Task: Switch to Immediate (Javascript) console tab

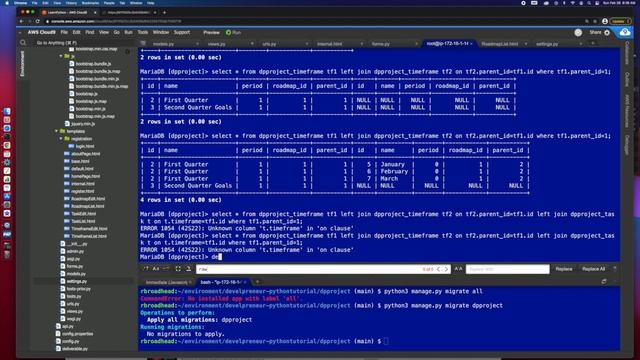Action: 167,282
